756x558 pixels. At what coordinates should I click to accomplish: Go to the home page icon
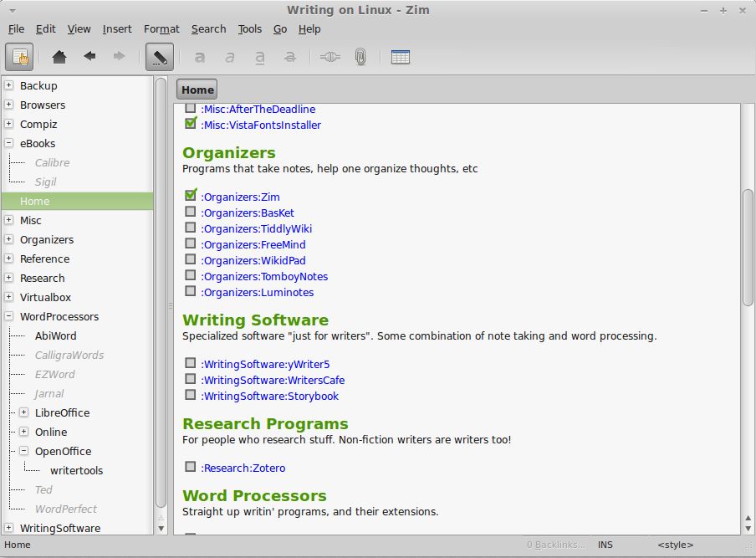coord(59,57)
